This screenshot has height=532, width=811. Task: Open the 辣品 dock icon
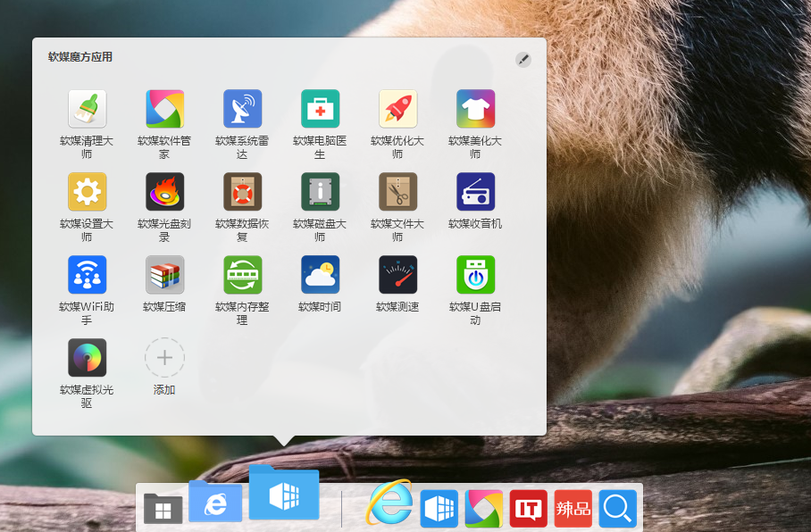click(x=573, y=509)
